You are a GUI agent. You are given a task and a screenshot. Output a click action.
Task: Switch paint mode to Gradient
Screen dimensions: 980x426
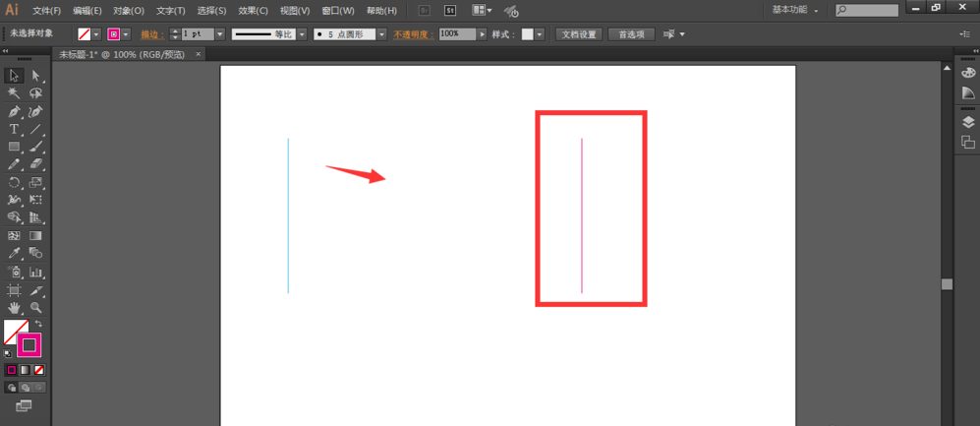pos(25,370)
